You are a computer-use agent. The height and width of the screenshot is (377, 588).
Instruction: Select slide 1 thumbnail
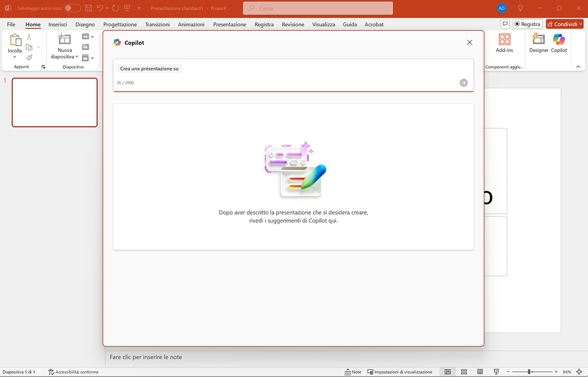pos(55,102)
